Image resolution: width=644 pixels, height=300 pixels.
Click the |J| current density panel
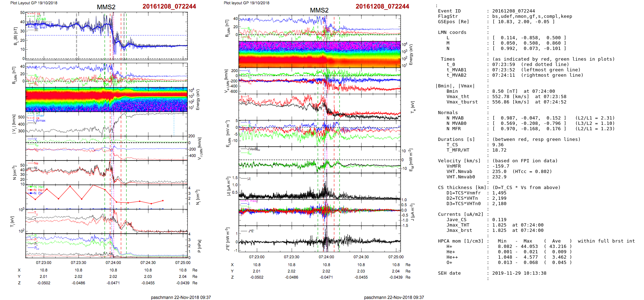pyautogui.click(x=320, y=186)
